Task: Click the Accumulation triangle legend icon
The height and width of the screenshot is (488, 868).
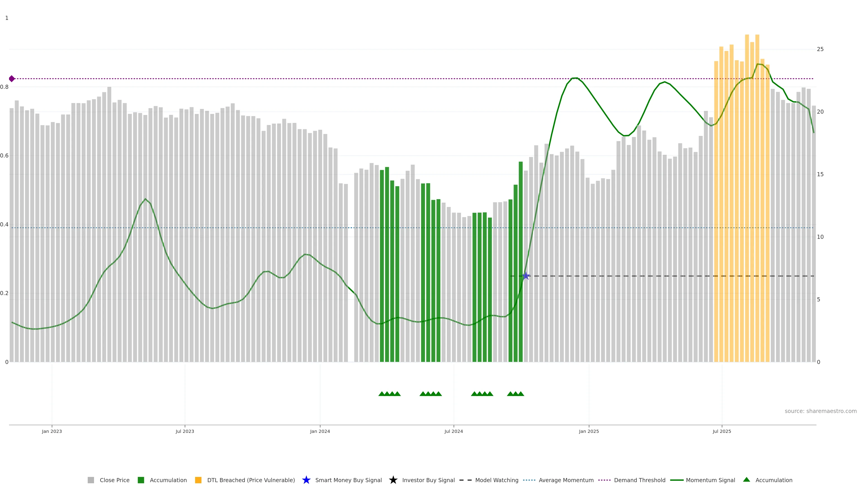Action: [x=746, y=480]
